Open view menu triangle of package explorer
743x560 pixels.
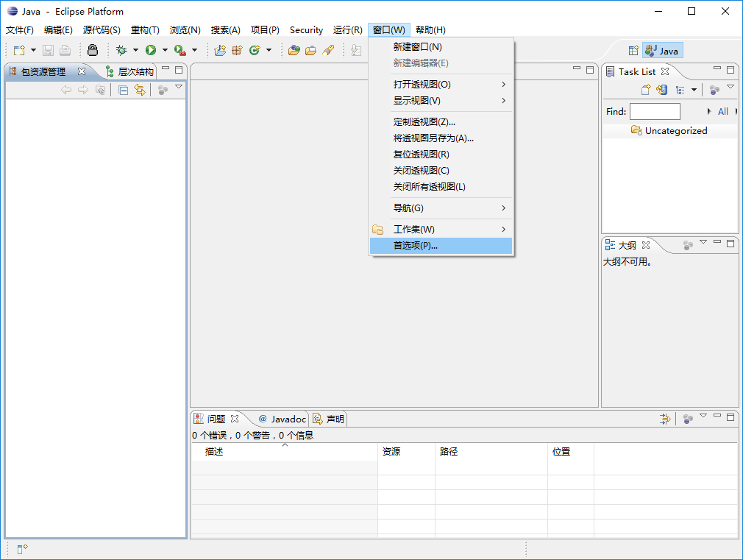179,87
